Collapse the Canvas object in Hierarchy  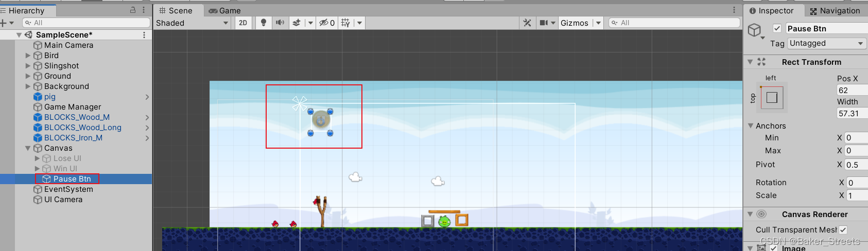click(28, 148)
